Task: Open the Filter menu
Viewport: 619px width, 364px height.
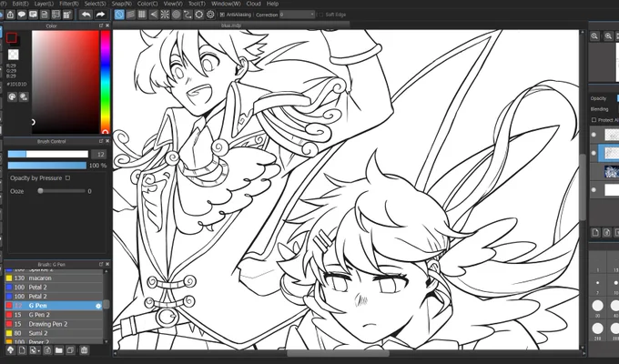Action: point(69,4)
